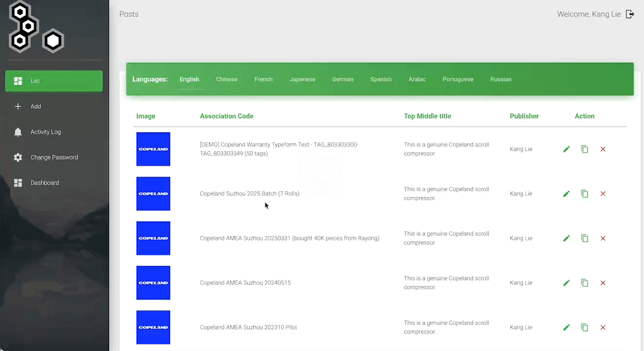Click the Dashboard grid icon in the sidebar
This screenshot has height=351, width=644.
[18, 183]
